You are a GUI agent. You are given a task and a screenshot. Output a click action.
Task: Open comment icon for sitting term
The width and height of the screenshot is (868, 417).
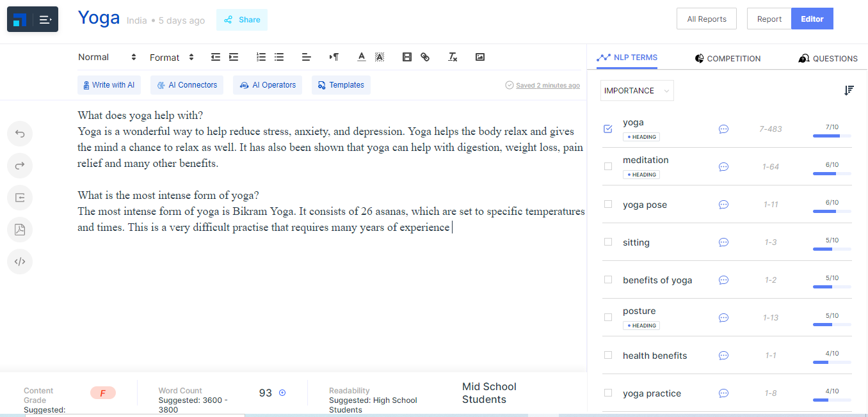tap(723, 242)
